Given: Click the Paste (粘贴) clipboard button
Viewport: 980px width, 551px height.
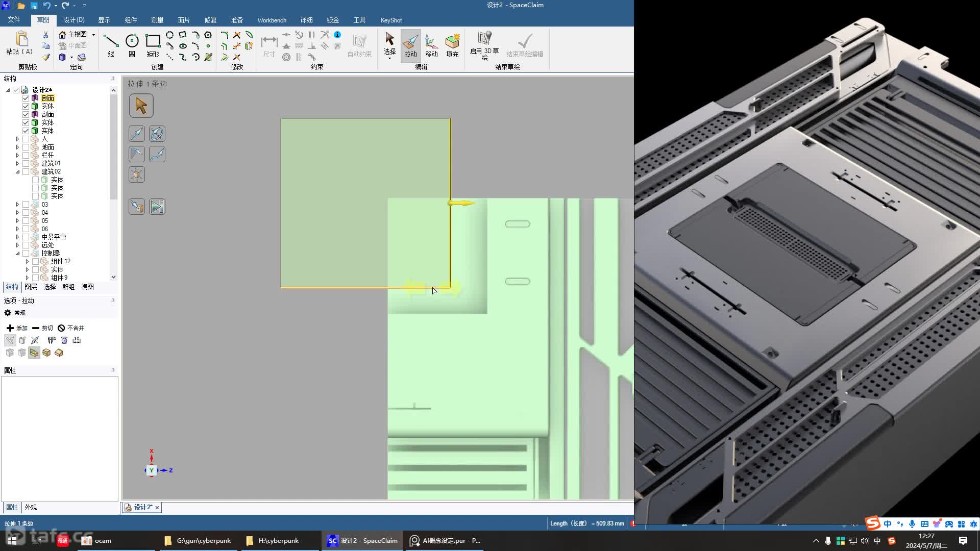Looking at the screenshot, I should click(19, 43).
